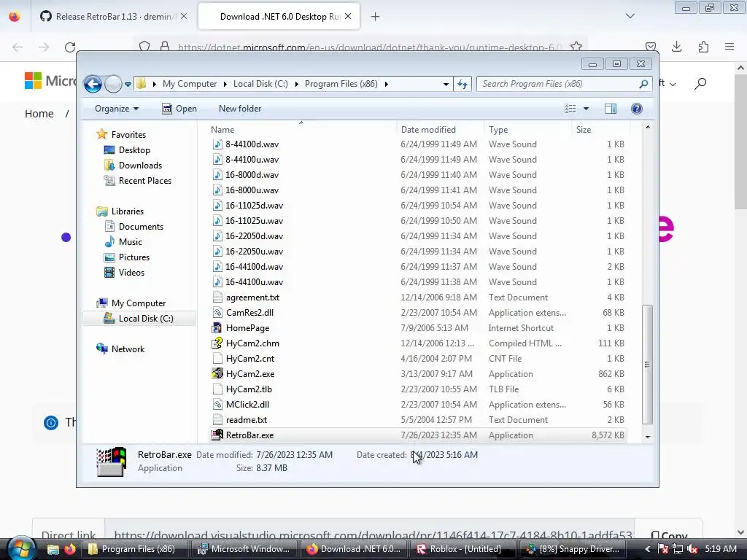
Task: Open a new Firefox tab
Action: pyautogui.click(x=376, y=17)
